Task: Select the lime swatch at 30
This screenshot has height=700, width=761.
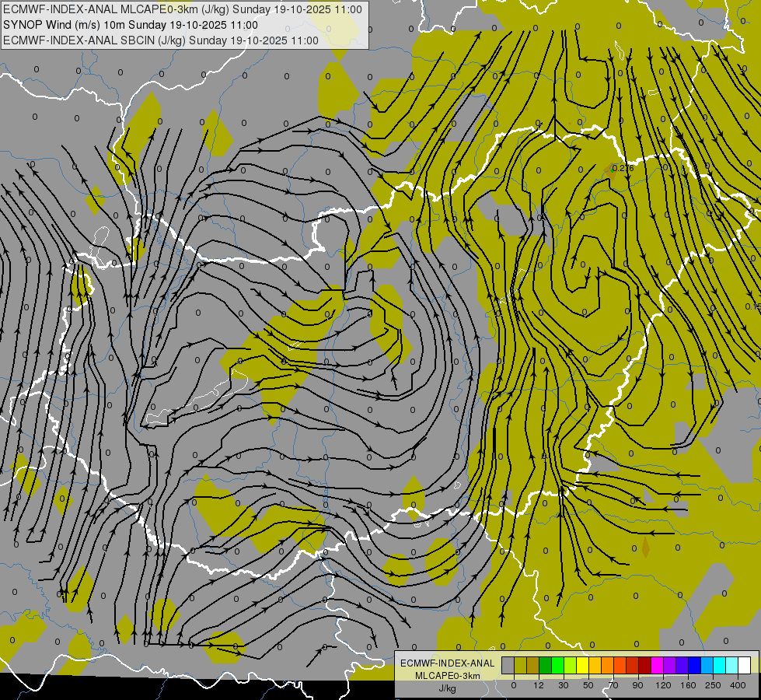Action: (571, 665)
